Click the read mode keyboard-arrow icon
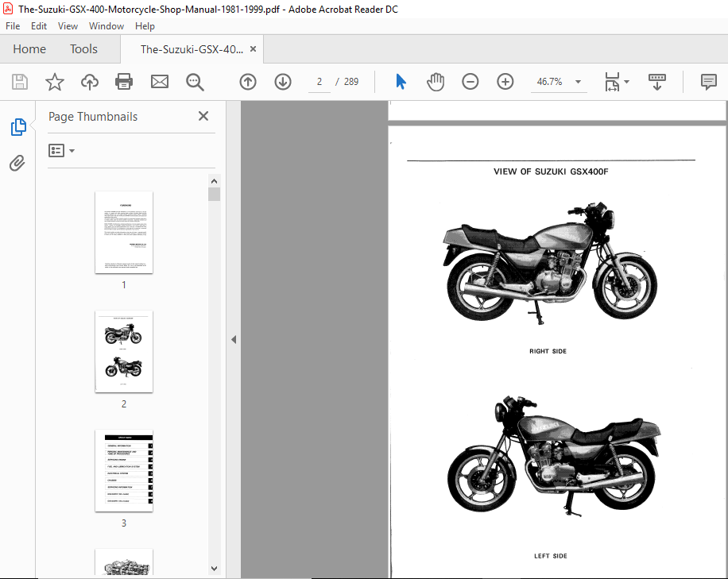Image resolution: width=728 pixels, height=579 pixels. (657, 82)
